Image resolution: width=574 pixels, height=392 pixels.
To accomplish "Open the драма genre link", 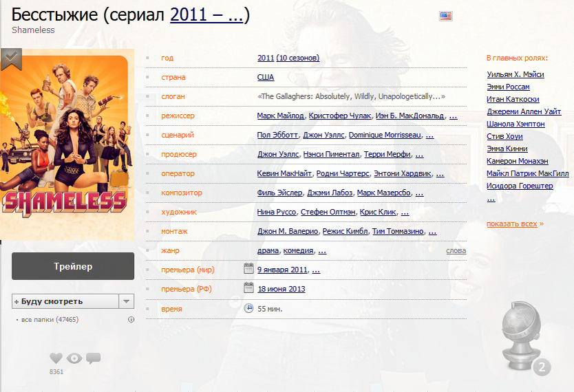I will (x=268, y=250).
